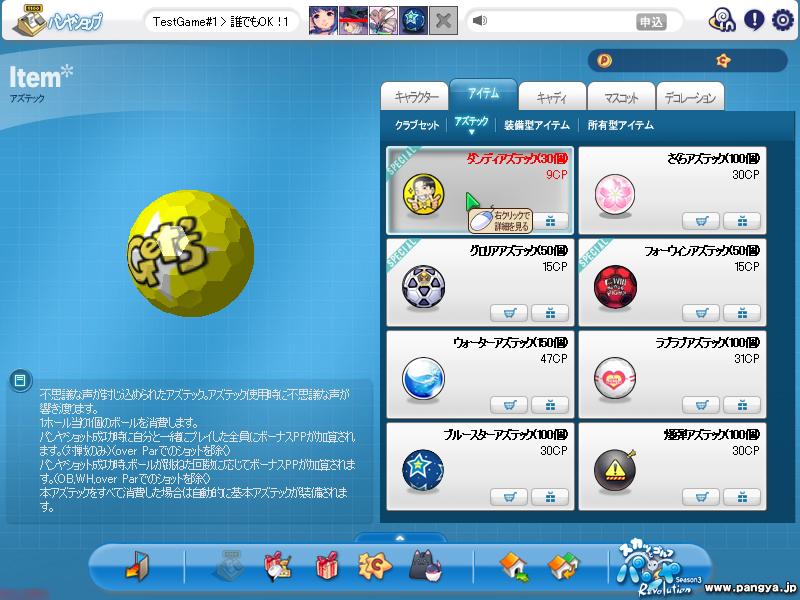
Task: Gift the ダンディアズテック item
Action: click(550, 221)
